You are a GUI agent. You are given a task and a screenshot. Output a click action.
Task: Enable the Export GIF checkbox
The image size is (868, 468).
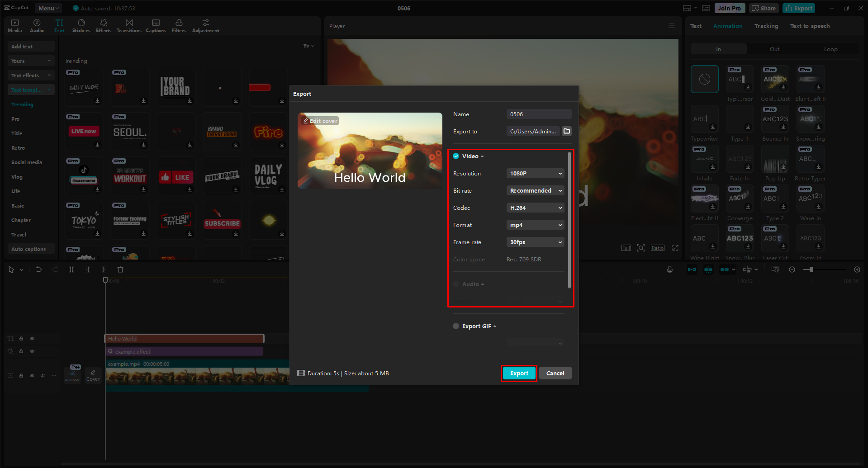pos(456,326)
